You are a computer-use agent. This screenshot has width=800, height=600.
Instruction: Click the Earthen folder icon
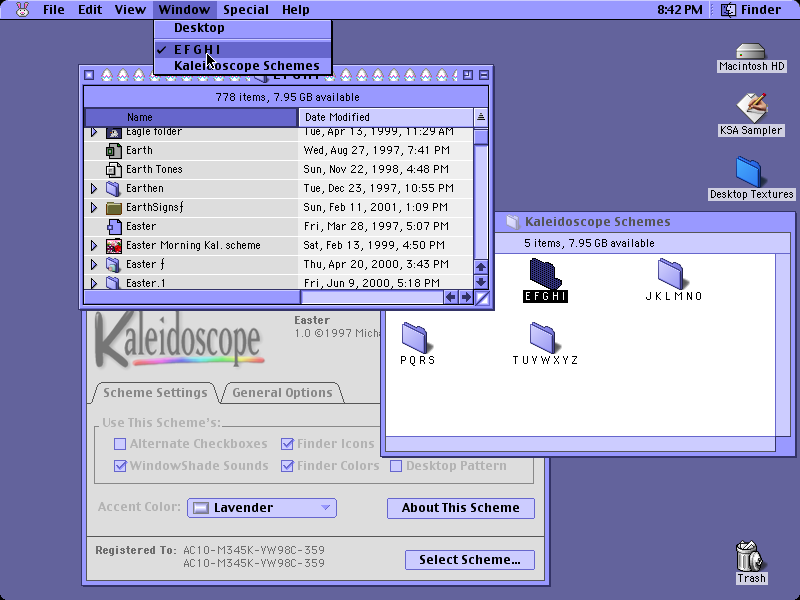point(114,188)
